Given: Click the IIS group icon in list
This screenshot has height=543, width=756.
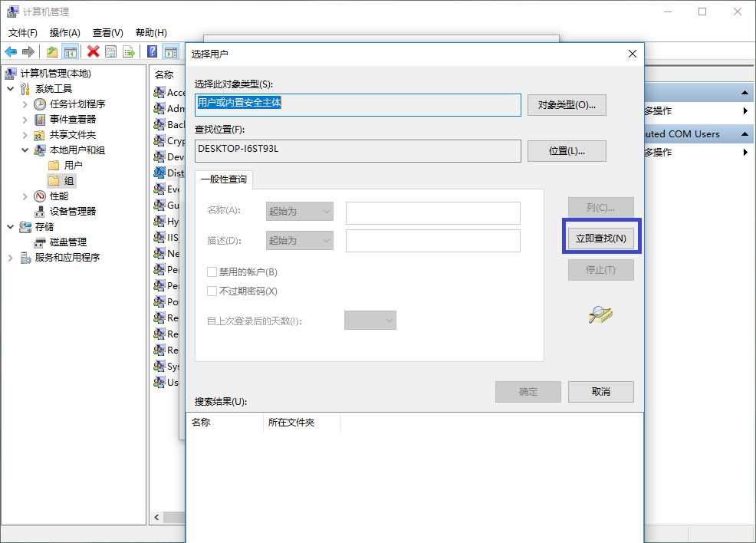Looking at the screenshot, I should 159,237.
